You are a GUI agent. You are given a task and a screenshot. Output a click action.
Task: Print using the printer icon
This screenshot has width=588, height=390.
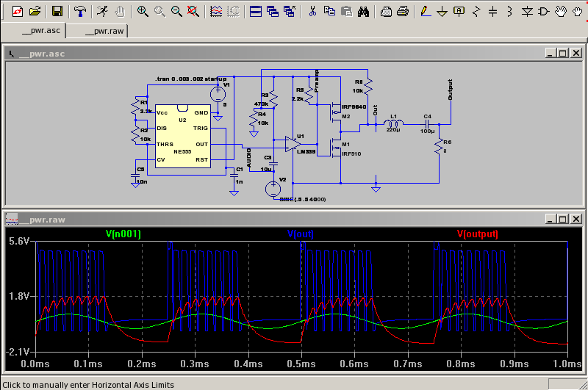(x=403, y=12)
